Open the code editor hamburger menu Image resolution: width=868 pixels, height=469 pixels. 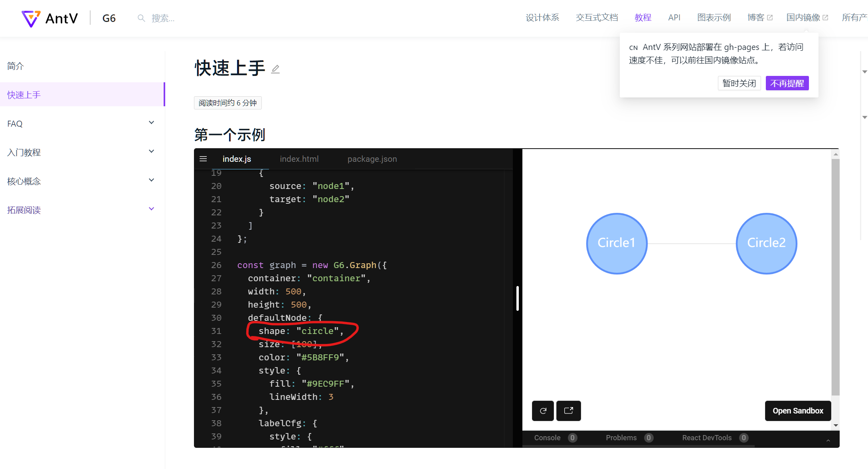(x=203, y=159)
